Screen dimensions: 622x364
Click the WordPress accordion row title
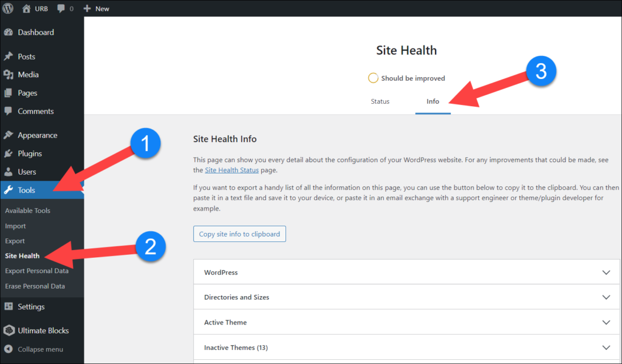221,272
